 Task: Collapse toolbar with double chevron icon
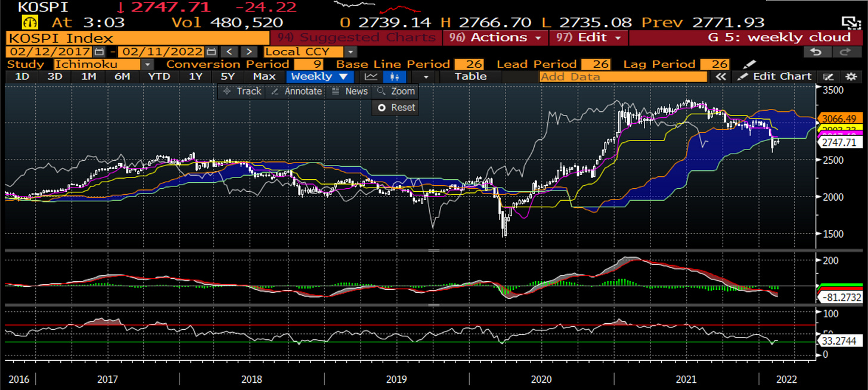coord(721,76)
